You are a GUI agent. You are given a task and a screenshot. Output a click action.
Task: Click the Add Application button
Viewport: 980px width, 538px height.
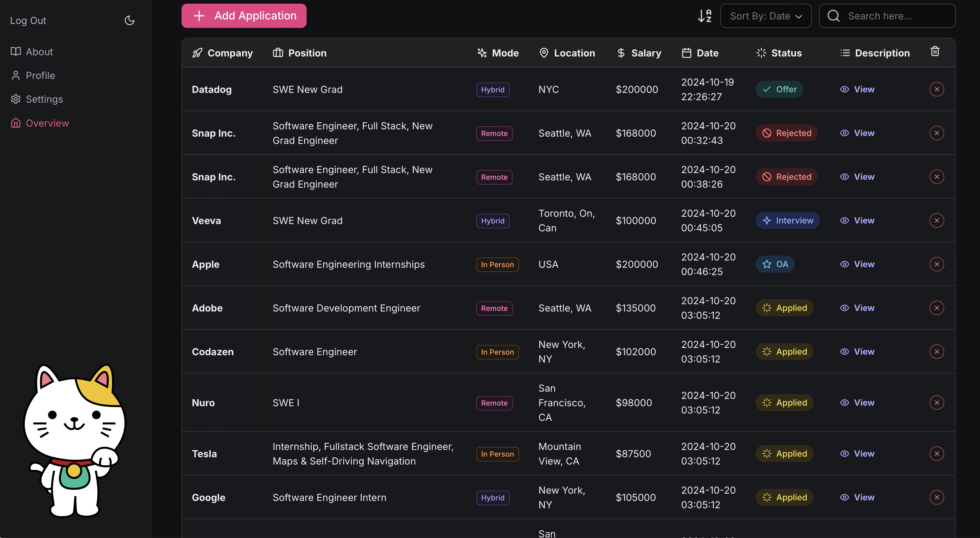(x=244, y=16)
